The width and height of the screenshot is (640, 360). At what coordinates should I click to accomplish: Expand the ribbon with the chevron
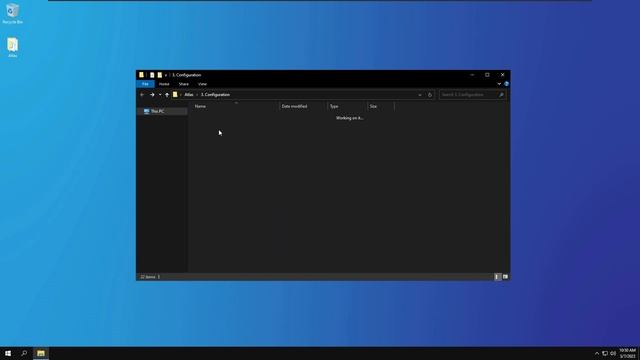click(499, 84)
